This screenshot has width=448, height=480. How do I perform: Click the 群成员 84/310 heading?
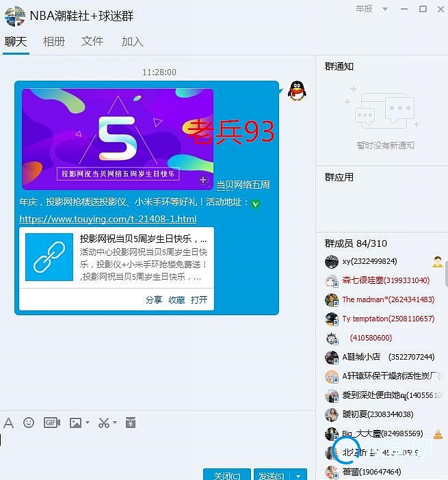click(356, 243)
